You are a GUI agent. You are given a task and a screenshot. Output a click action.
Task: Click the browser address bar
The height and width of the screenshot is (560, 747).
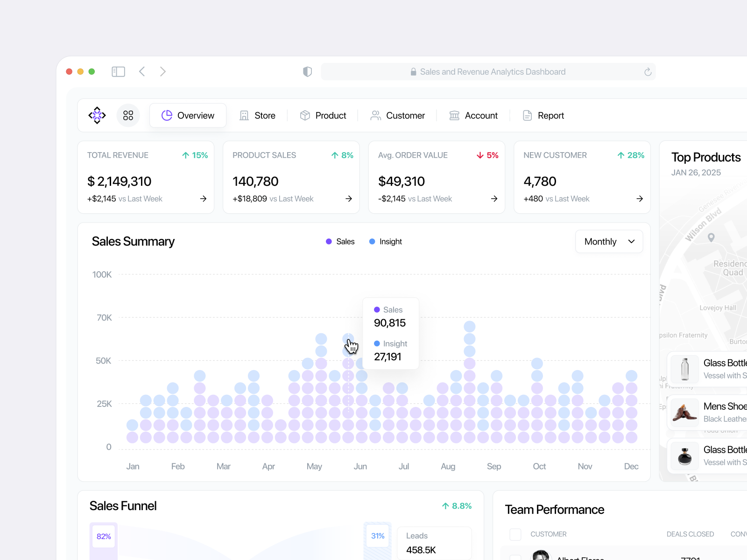(x=488, y=71)
